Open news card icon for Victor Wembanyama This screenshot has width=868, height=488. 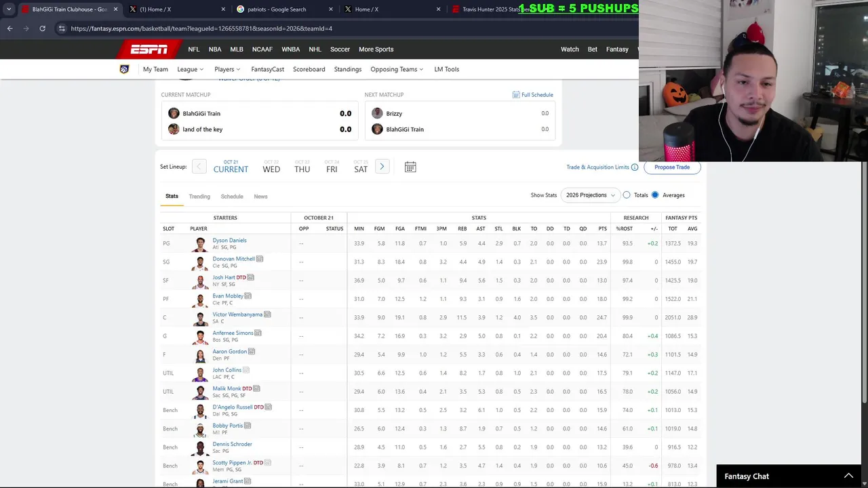(267, 314)
